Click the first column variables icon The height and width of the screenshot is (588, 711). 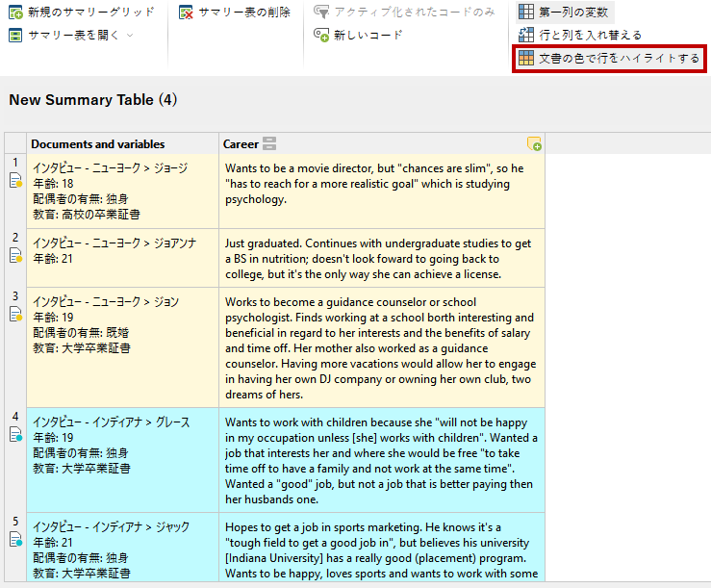(526, 12)
